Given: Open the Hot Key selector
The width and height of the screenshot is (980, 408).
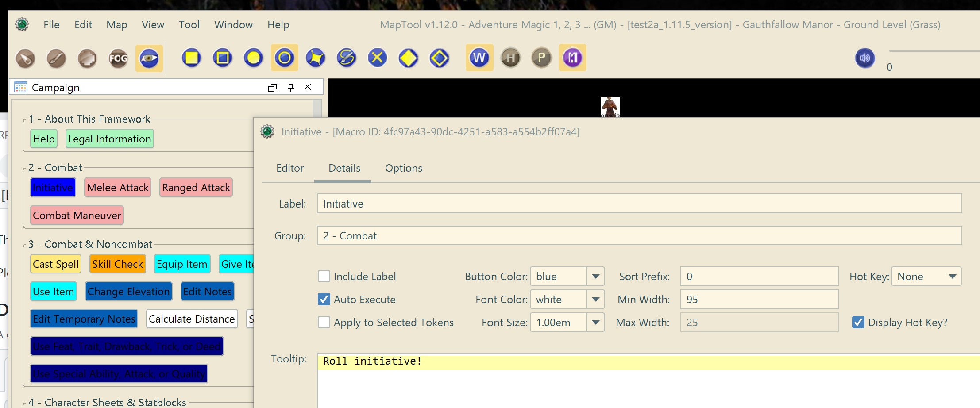Looking at the screenshot, I should (952, 276).
